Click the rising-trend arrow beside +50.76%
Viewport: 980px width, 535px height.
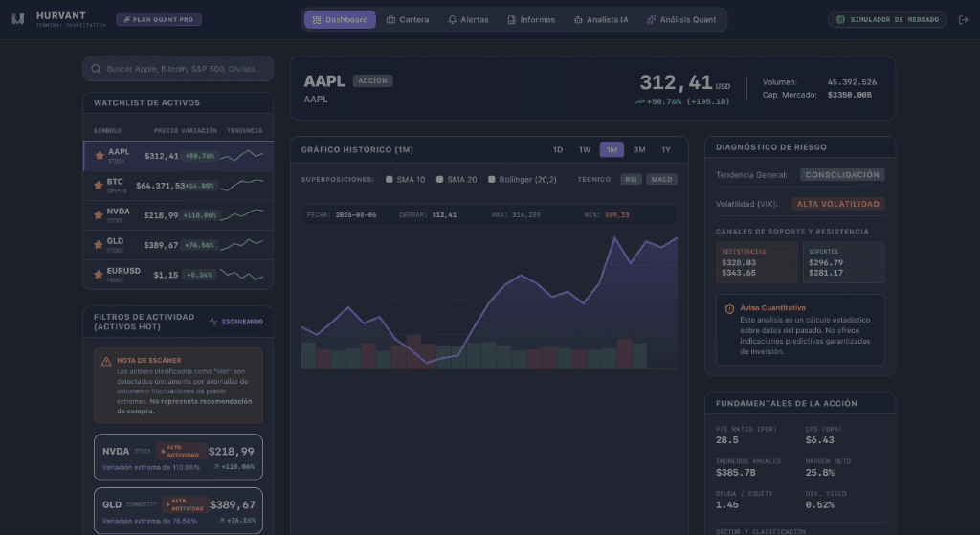(x=639, y=101)
